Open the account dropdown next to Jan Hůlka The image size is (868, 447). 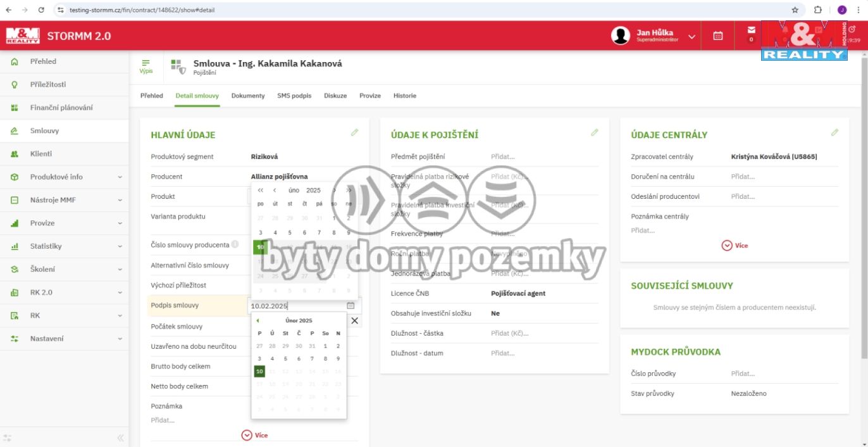coord(691,36)
